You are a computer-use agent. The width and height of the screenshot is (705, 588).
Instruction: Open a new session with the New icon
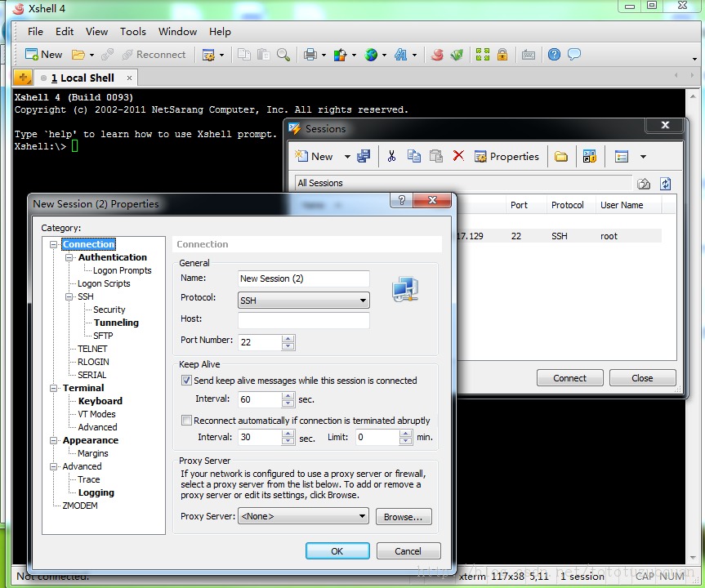click(37, 54)
